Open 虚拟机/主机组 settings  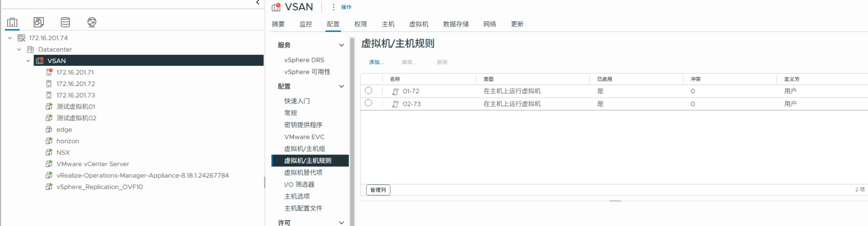point(305,149)
